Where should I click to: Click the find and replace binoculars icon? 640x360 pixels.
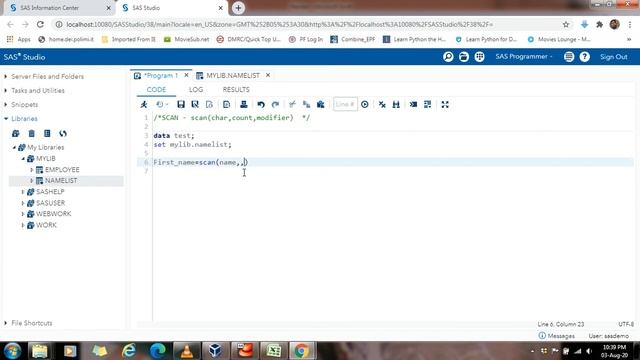396,104
